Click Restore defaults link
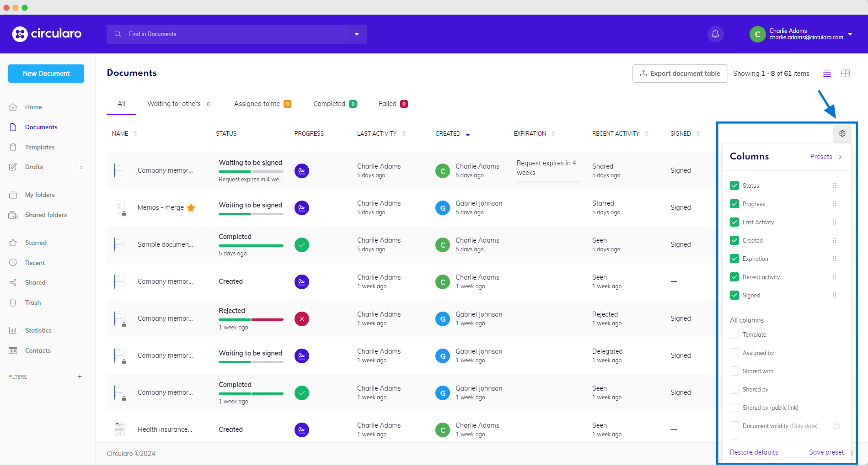 (754, 452)
